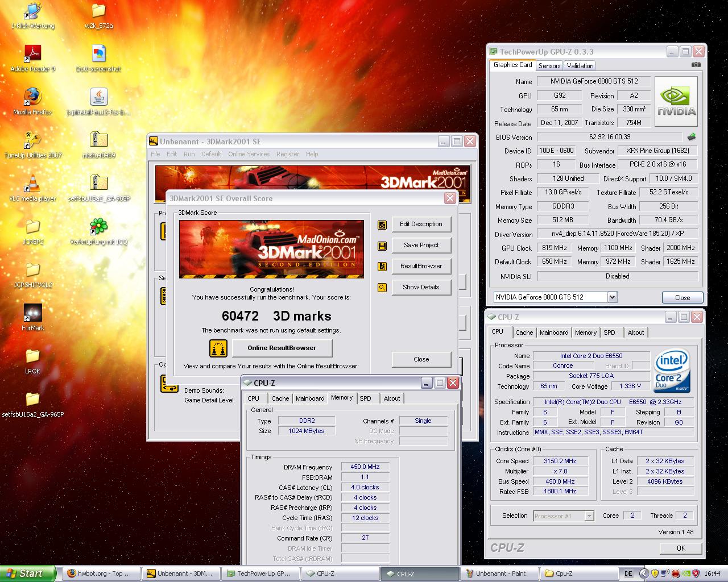Open the Mainboard tab in right CPU-Z window
Image resolution: width=728 pixels, height=582 pixels.
pyautogui.click(x=554, y=332)
